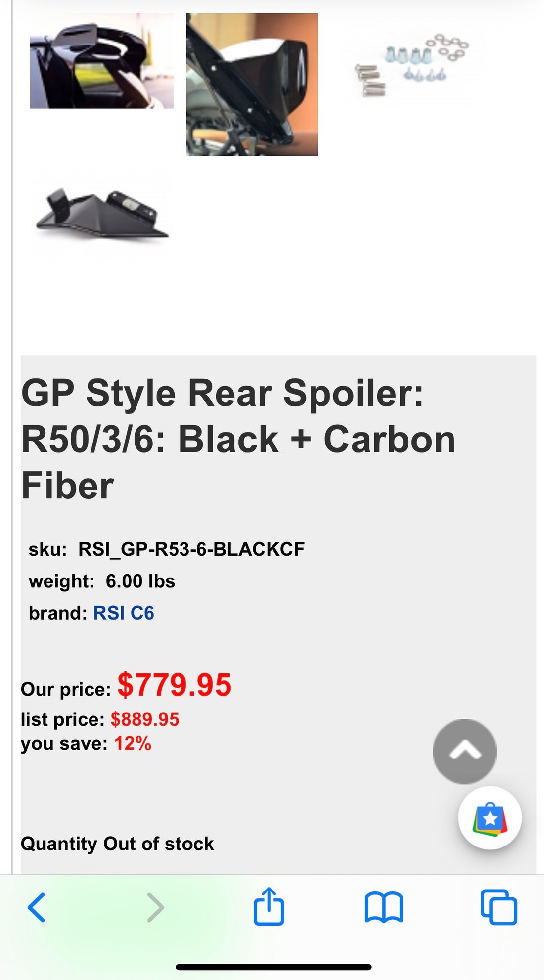Tap the 12% savings value
The width and height of the screenshot is (544, 980).
(133, 744)
